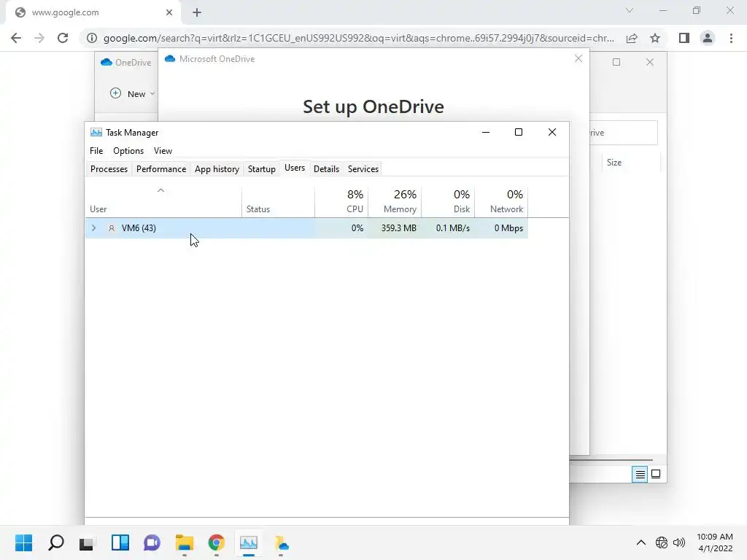Screen dimensions: 747x560
Task: Open Windows Search from taskbar
Action: click(x=55, y=542)
